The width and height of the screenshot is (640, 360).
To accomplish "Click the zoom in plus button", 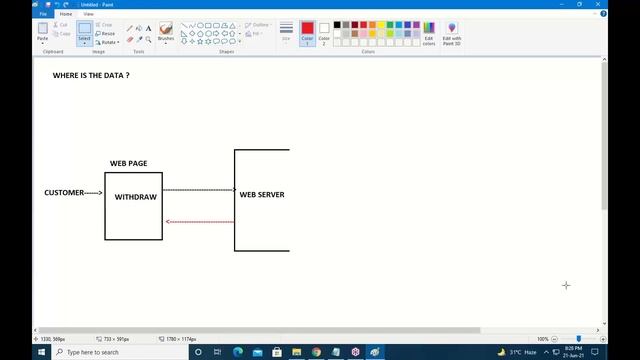I will click(x=603, y=339).
